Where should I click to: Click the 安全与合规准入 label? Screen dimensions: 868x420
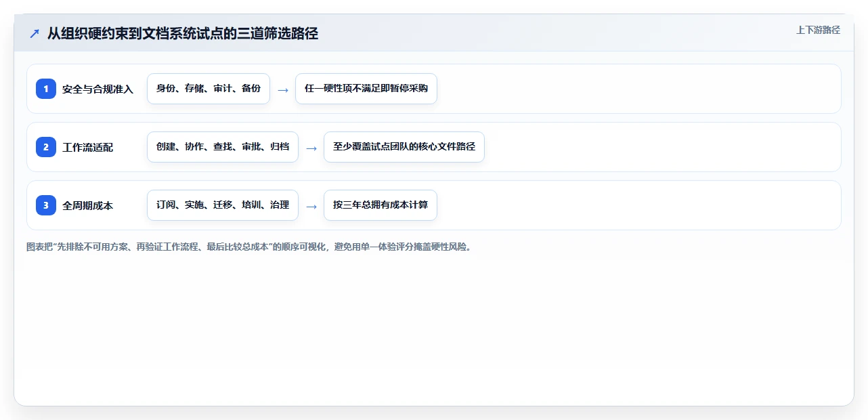[98, 89]
